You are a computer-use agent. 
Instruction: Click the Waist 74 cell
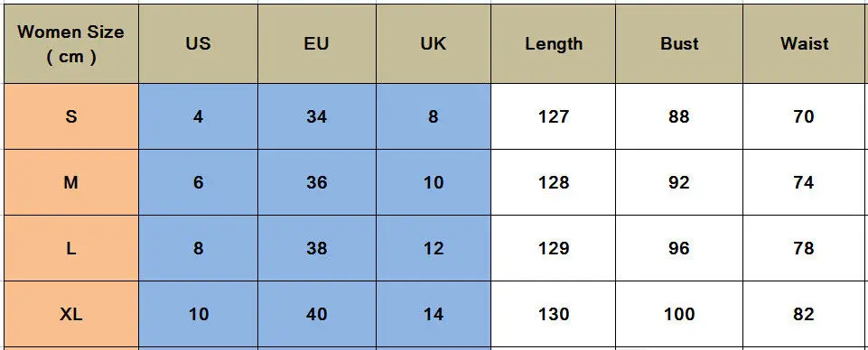pos(805,182)
